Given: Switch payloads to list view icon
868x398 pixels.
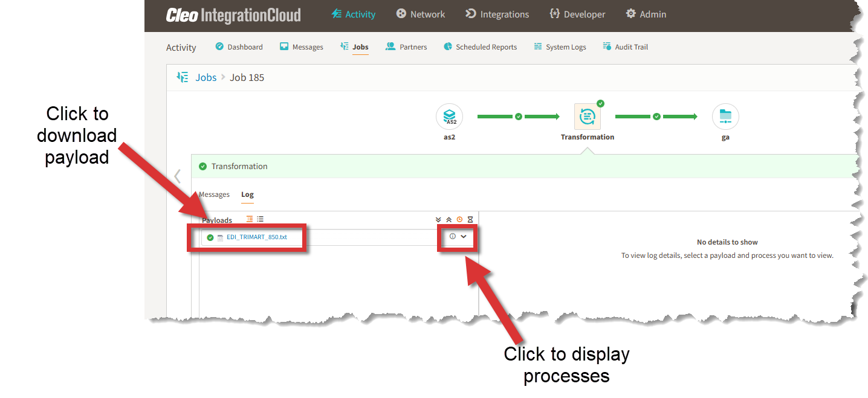Looking at the screenshot, I should tap(260, 219).
